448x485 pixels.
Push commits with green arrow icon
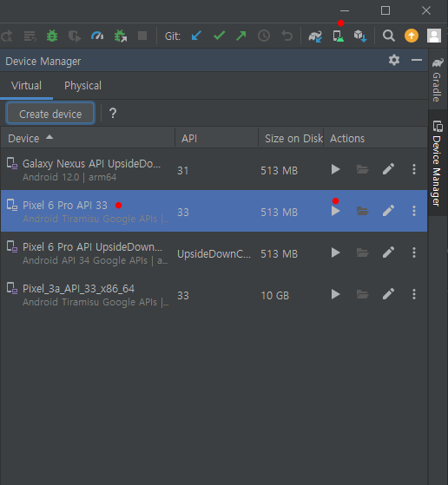240,36
